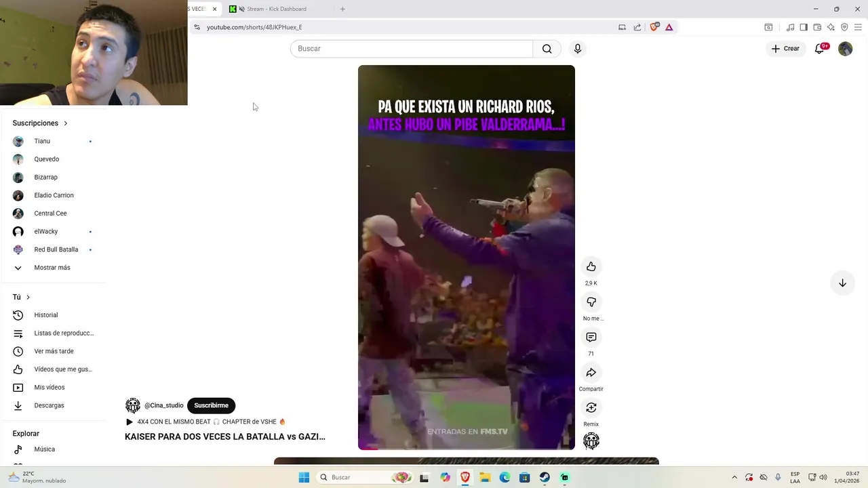The height and width of the screenshot is (488, 868).
Task: Open the 4X4 CON EL MISMO BEAT link
Action: click(x=206, y=422)
